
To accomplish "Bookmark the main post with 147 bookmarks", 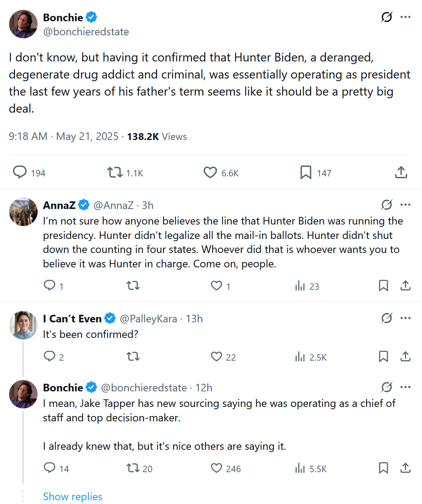I will [x=306, y=173].
